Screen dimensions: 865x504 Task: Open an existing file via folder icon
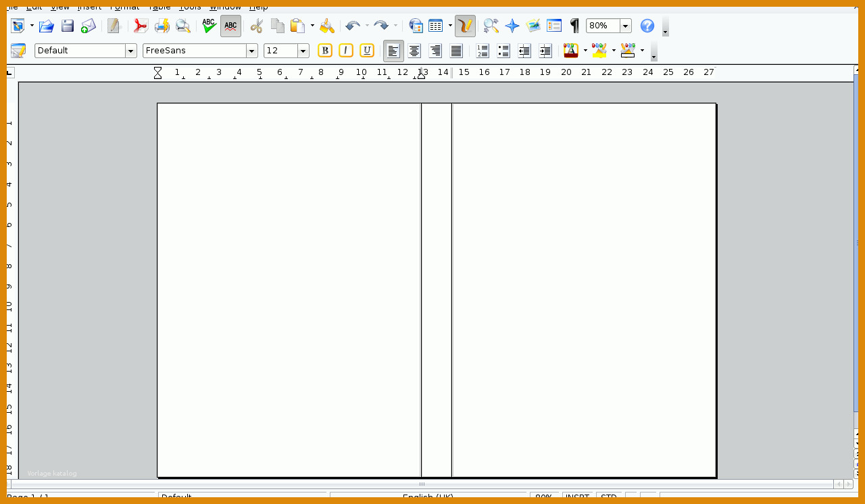(46, 26)
